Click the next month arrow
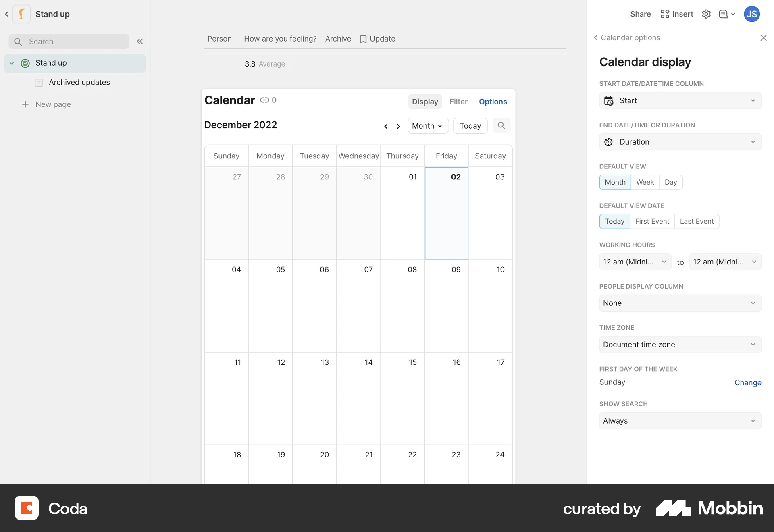 (398, 126)
